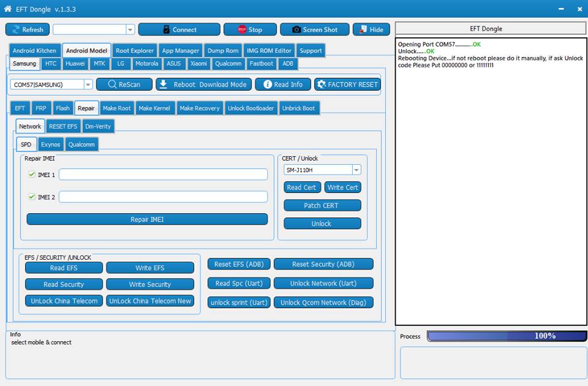Click the IMEI 1 input field
588x386 pixels.
[x=163, y=175]
